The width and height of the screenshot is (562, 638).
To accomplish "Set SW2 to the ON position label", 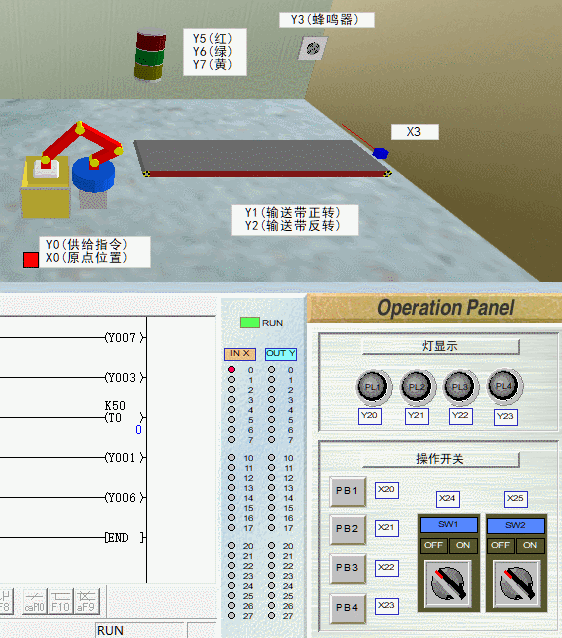I will (x=530, y=545).
